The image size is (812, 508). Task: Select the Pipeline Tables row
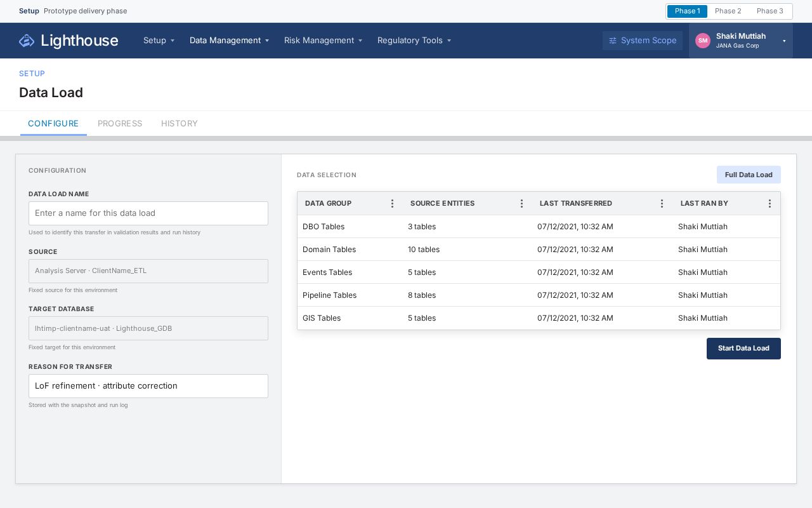click(539, 295)
